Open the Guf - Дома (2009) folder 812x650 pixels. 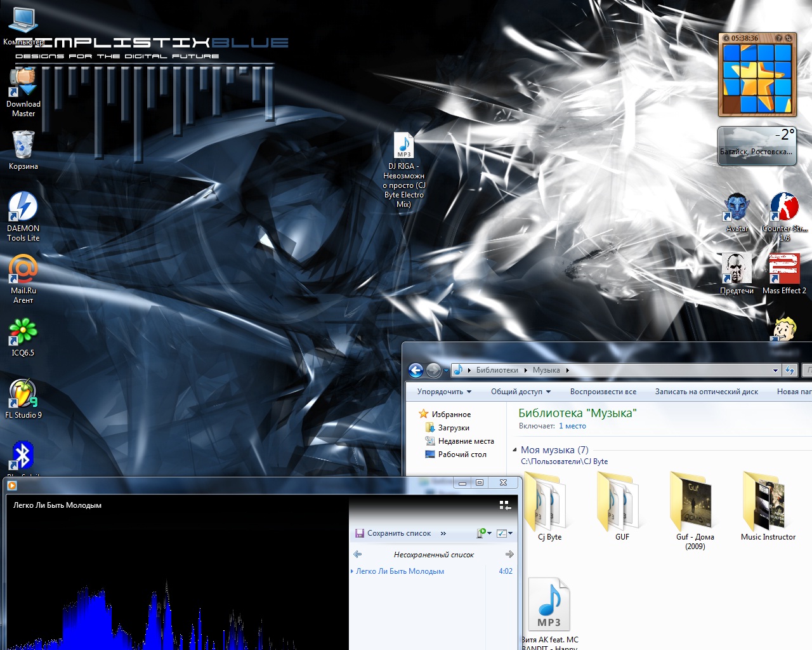tap(695, 510)
